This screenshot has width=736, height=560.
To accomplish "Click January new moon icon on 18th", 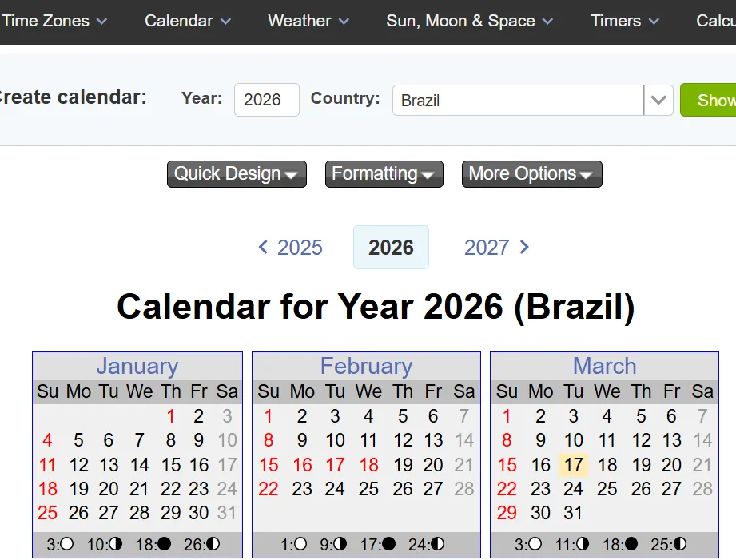I will 164,544.
